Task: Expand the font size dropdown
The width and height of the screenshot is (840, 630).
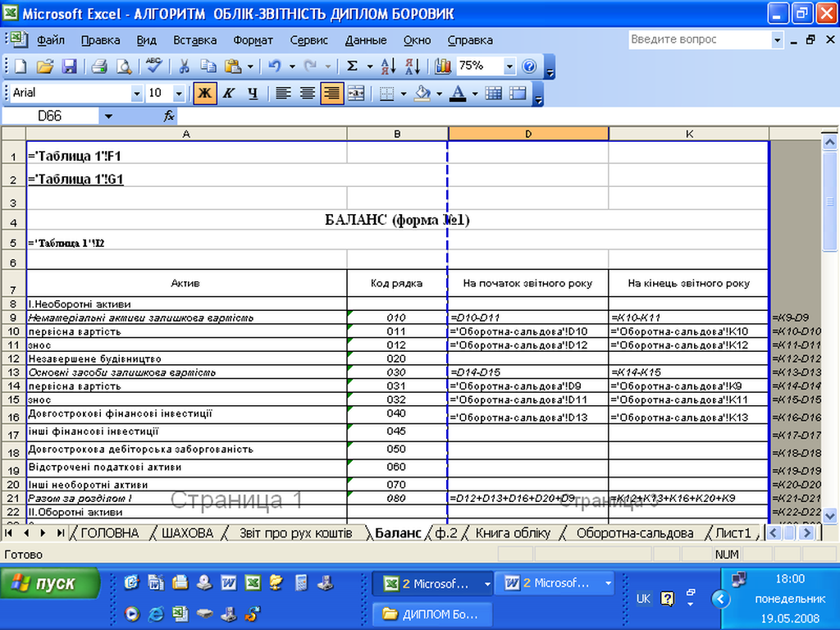Action: click(x=179, y=94)
